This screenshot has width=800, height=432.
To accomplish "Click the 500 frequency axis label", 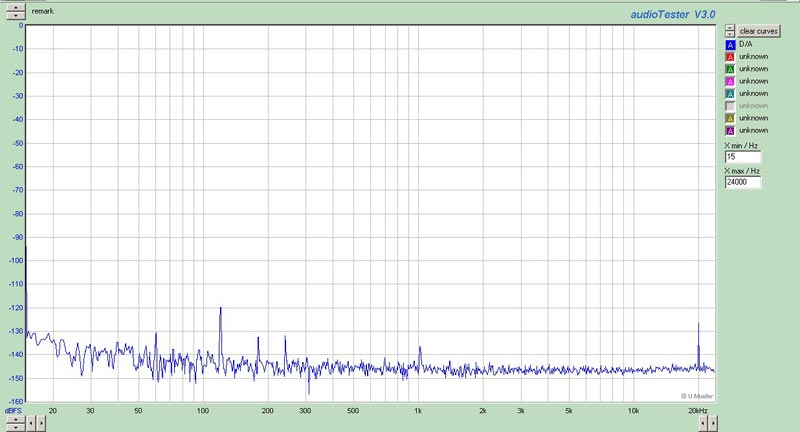I will pyautogui.click(x=353, y=411).
